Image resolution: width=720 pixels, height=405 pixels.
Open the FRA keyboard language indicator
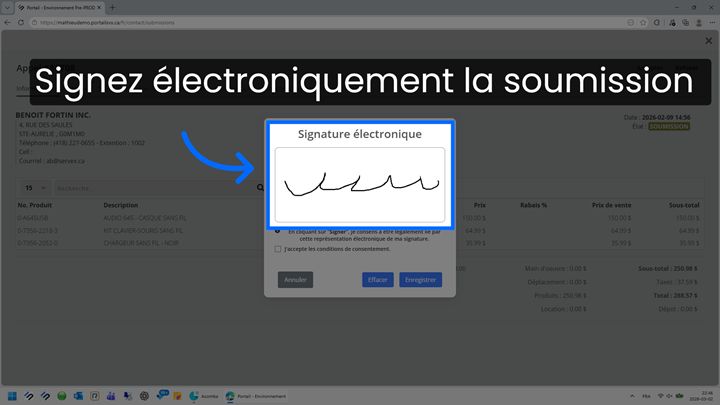[x=646, y=396]
